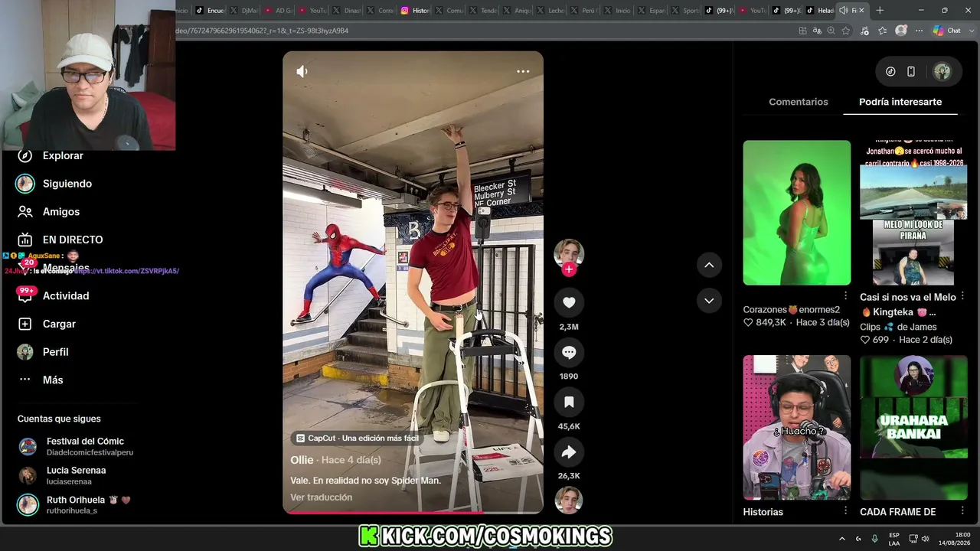Go to the previous video with up arrow
This screenshot has height=551, width=980.
point(709,265)
